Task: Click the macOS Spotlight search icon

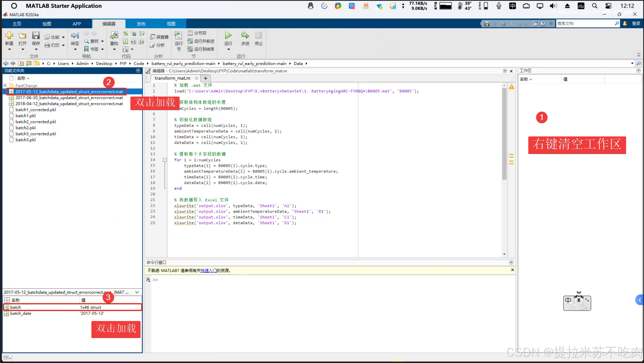Action: tap(595, 6)
